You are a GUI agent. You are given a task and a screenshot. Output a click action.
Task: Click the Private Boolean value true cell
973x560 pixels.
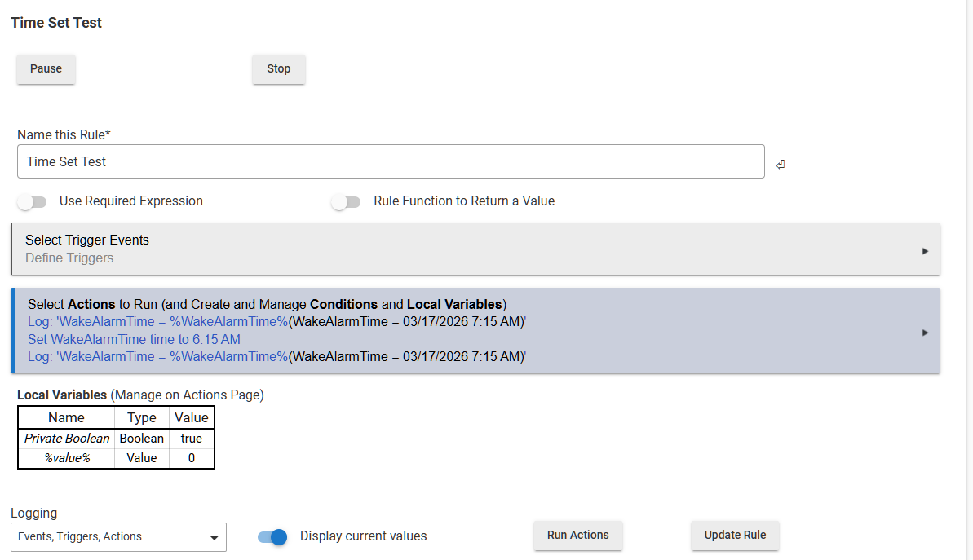click(192, 439)
